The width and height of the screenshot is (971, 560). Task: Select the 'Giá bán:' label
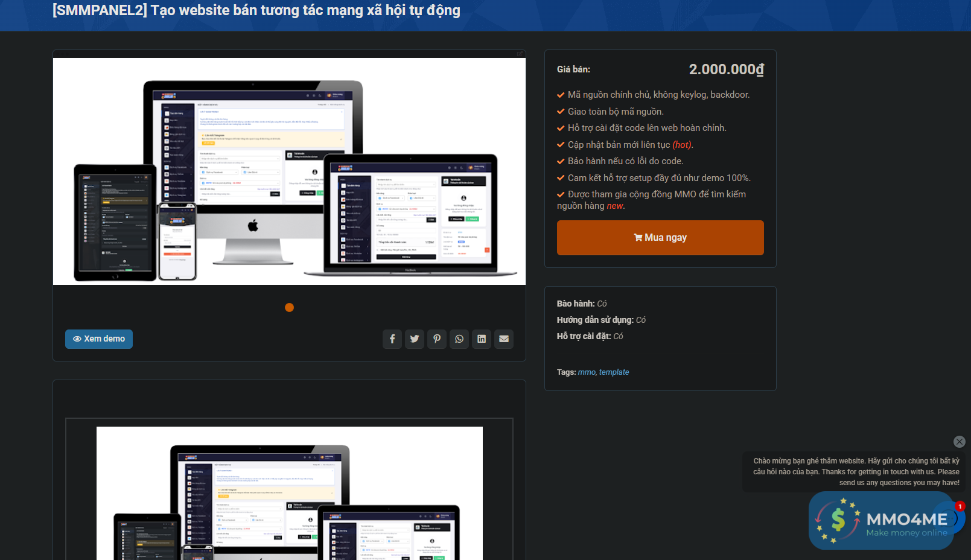573,69
